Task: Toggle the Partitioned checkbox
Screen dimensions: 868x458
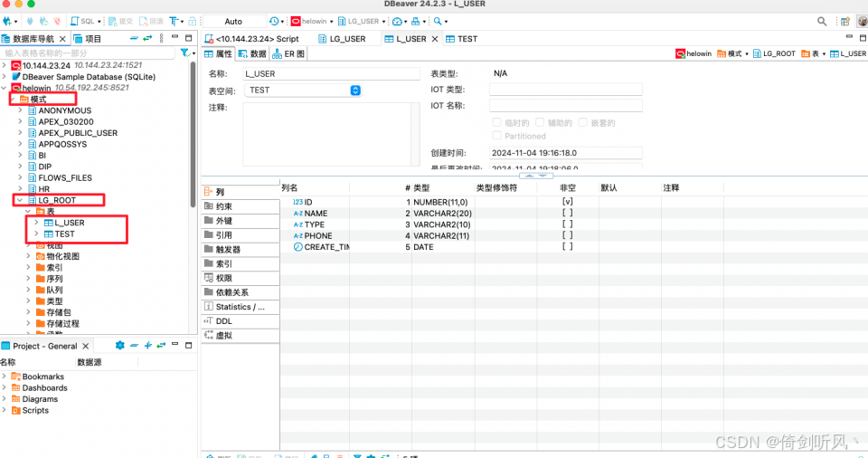Action: coord(496,136)
